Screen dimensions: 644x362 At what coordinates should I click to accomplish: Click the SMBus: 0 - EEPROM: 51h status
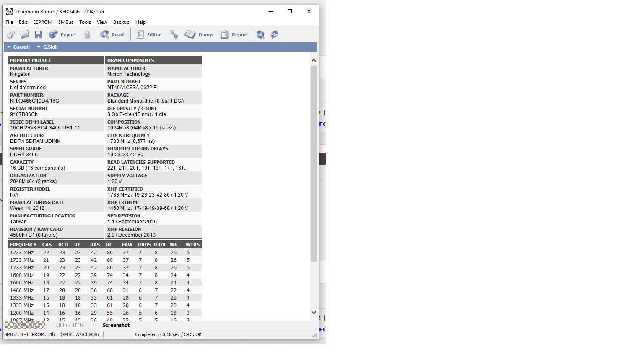(29, 334)
